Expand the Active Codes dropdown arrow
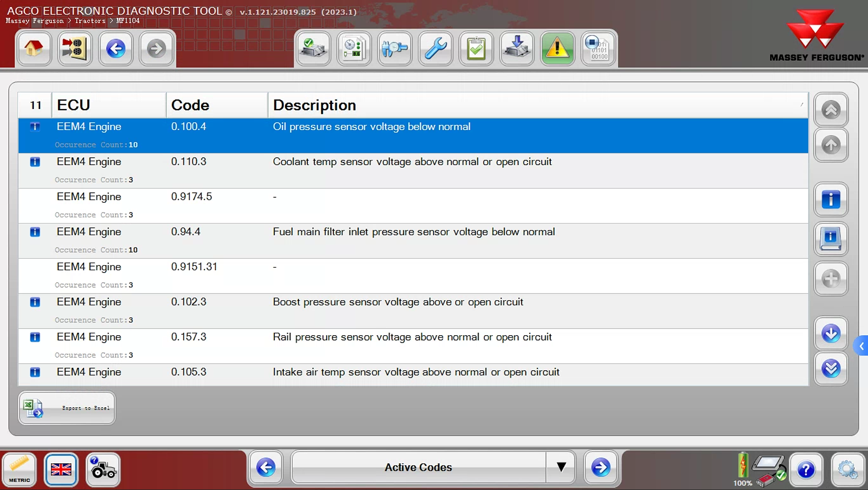Image resolution: width=868 pixels, height=490 pixels. pyautogui.click(x=561, y=467)
